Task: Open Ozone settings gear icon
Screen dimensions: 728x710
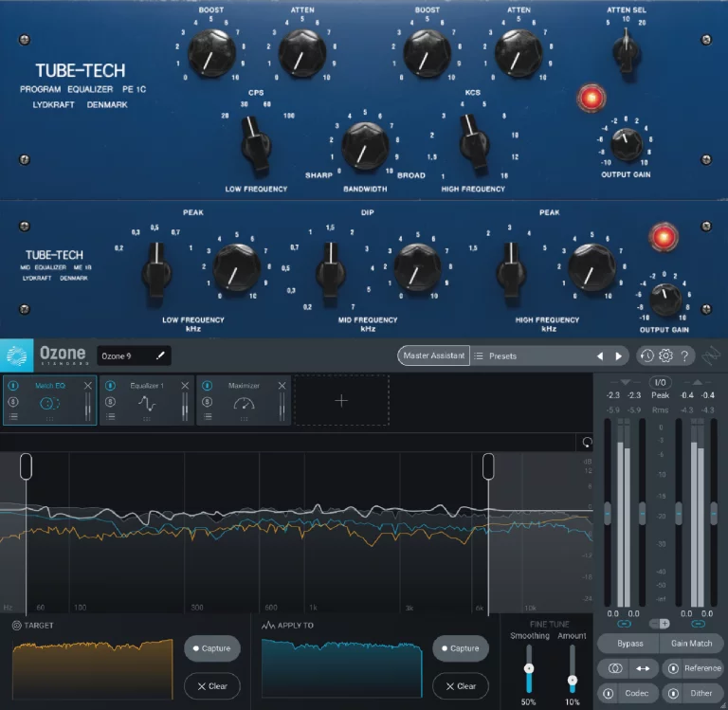Action: click(x=665, y=355)
